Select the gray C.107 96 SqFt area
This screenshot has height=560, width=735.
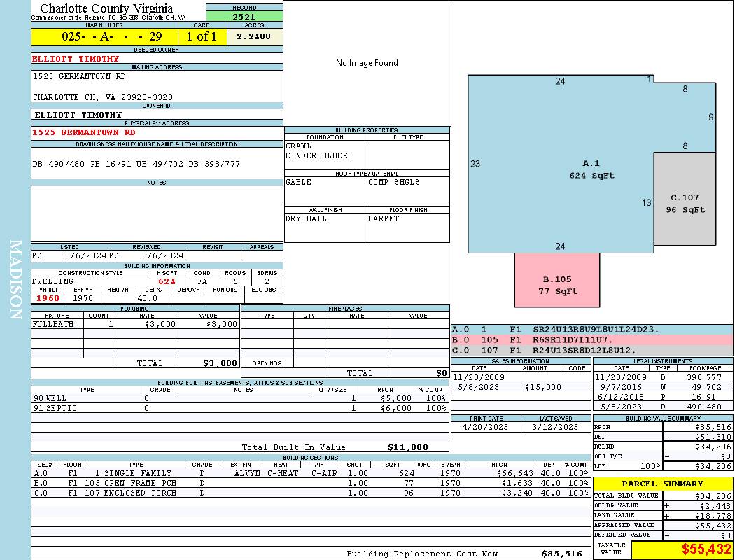click(685, 203)
